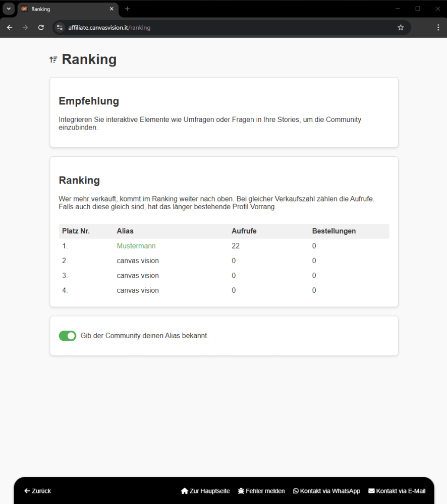Go back with the Zurück link
Screen dimensions: 447x504
click(38, 491)
